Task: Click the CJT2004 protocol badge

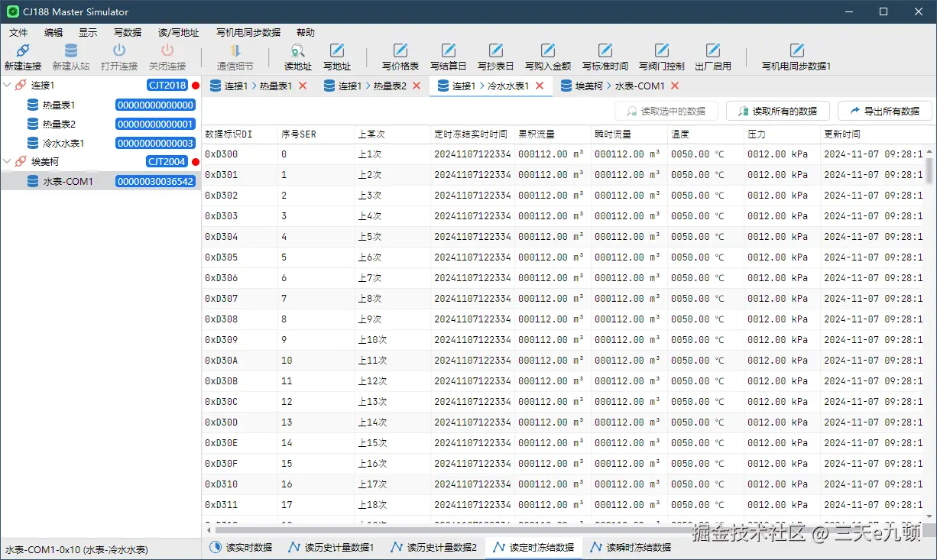Action: [167, 162]
